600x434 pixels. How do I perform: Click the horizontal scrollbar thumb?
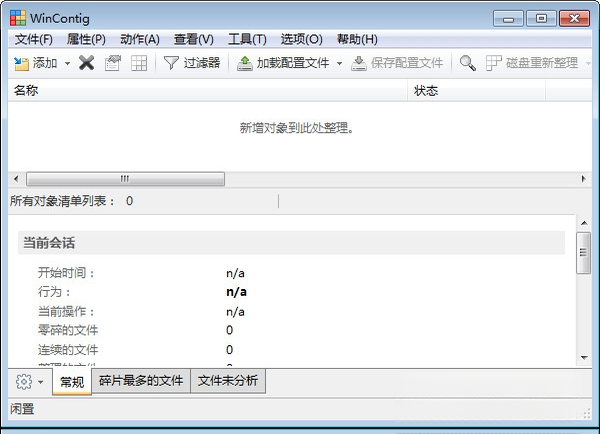click(x=125, y=179)
